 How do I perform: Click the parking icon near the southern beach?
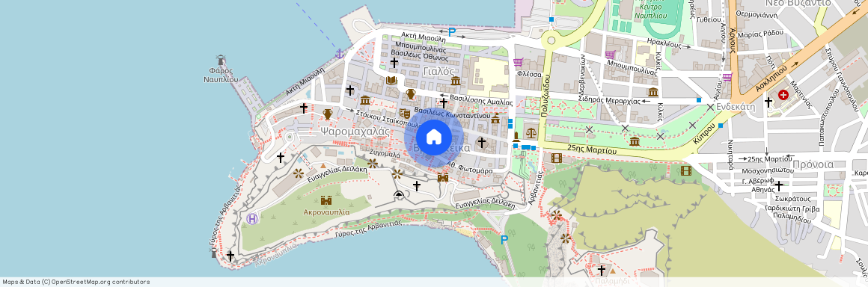pyautogui.click(x=504, y=240)
